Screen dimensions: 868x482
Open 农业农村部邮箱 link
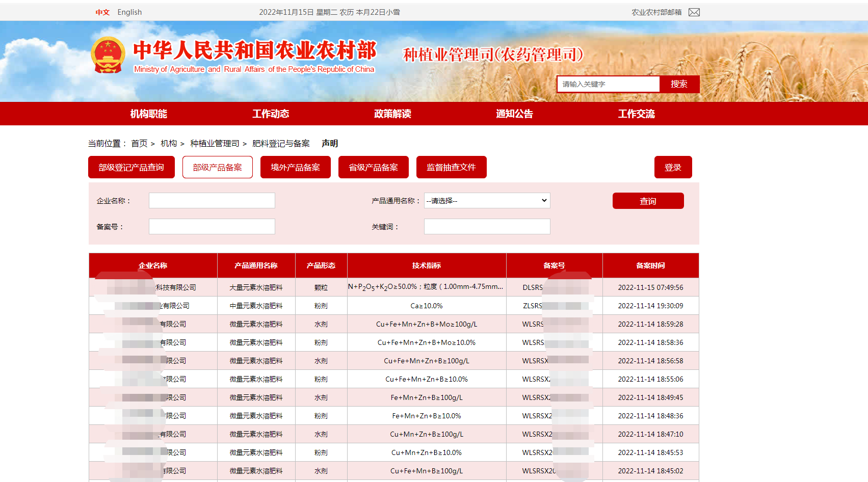(656, 12)
